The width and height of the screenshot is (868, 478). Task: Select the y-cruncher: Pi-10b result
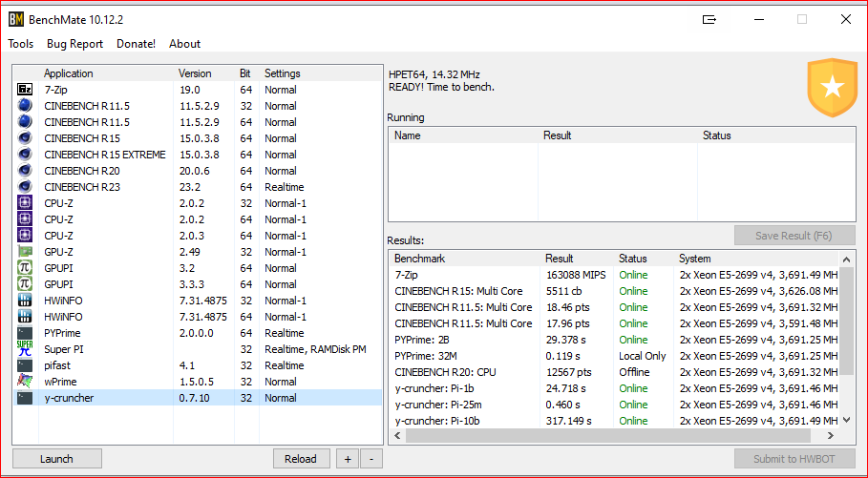(x=614, y=421)
